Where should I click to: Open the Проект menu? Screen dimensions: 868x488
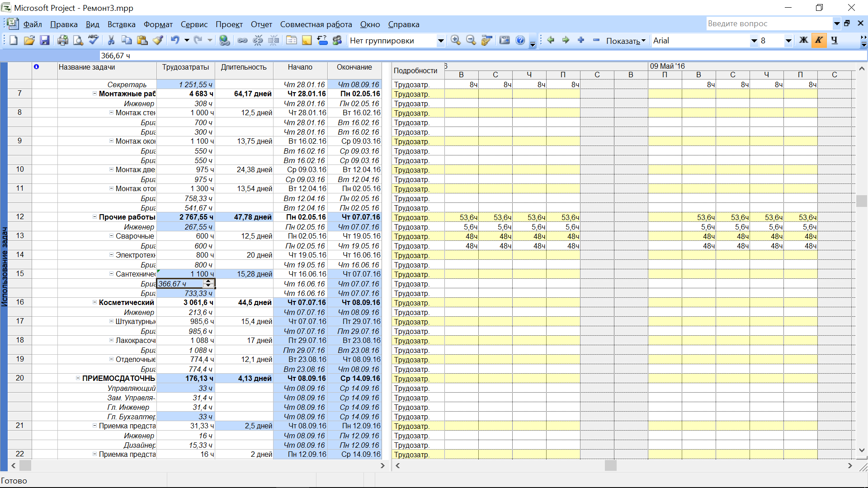[229, 24]
